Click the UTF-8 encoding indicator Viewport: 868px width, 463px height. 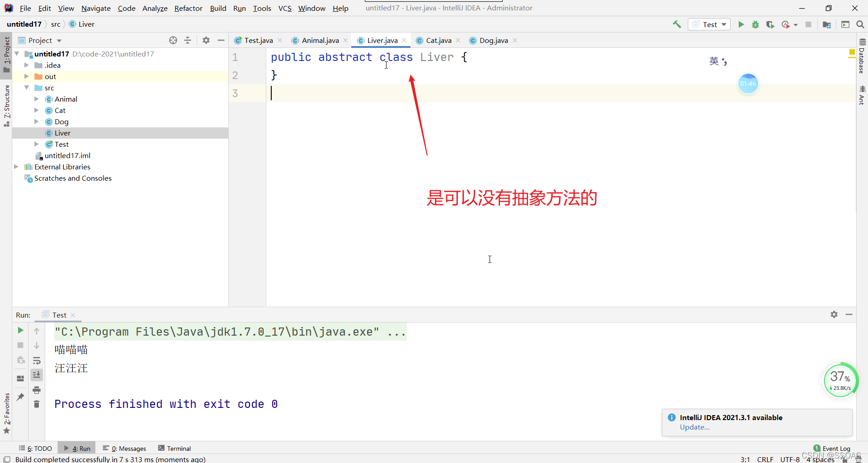pos(790,459)
